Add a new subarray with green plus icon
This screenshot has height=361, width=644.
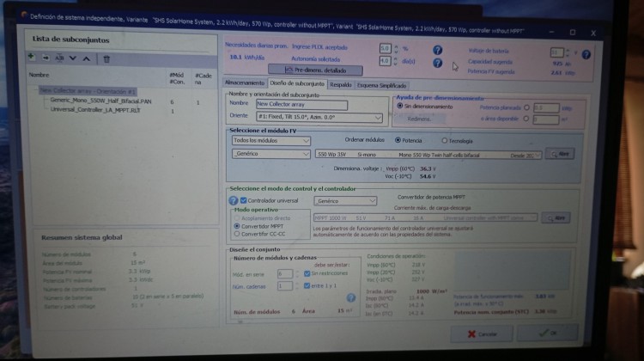point(31,57)
